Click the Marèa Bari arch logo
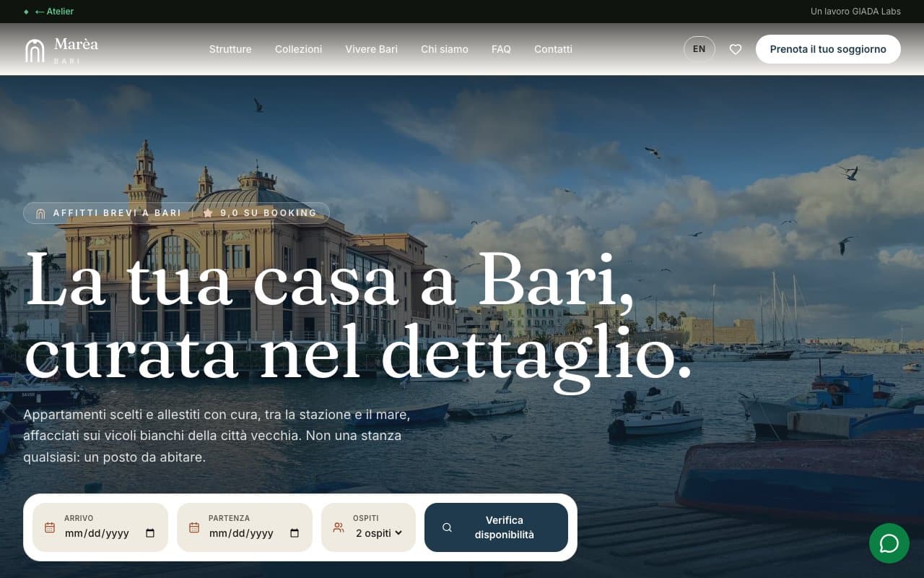The image size is (924, 578). 35,50
